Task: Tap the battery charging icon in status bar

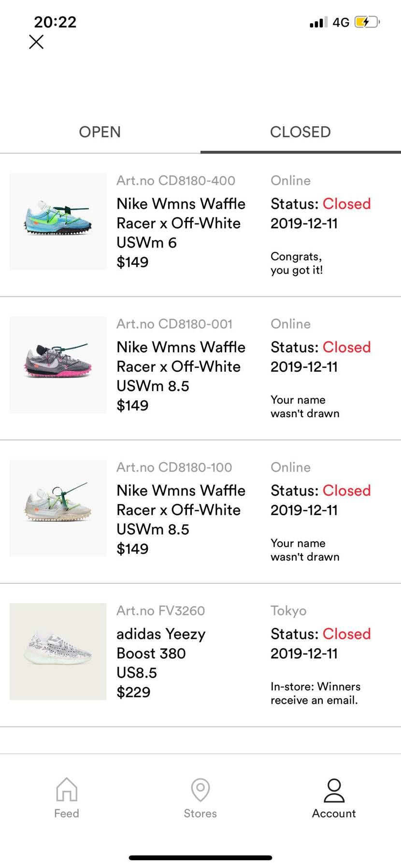Action: 367,22
